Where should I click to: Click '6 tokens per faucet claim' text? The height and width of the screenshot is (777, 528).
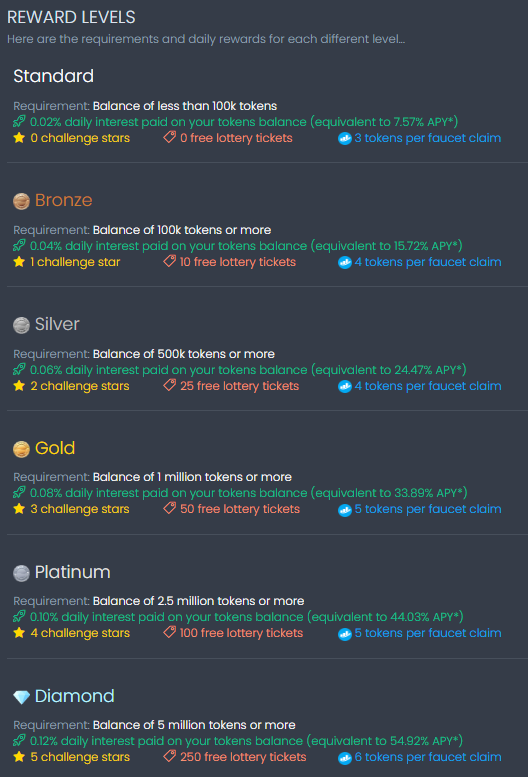point(428,757)
